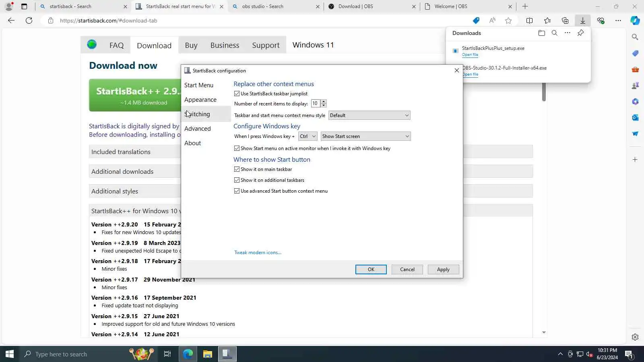
Task: Click recent items number field
Action: [x=316, y=104]
